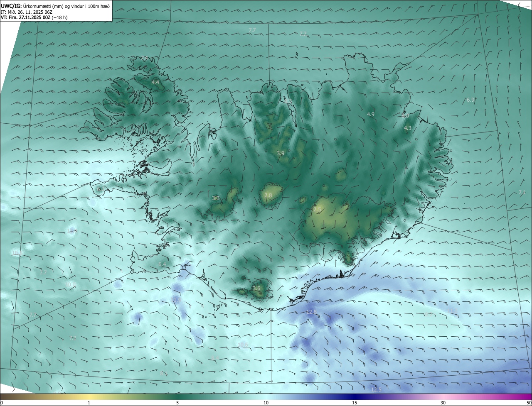The width and height of the screenshot is (532, 406).
Task: Click the 3.9 value label in north Iceland
Action: (281, 153)
